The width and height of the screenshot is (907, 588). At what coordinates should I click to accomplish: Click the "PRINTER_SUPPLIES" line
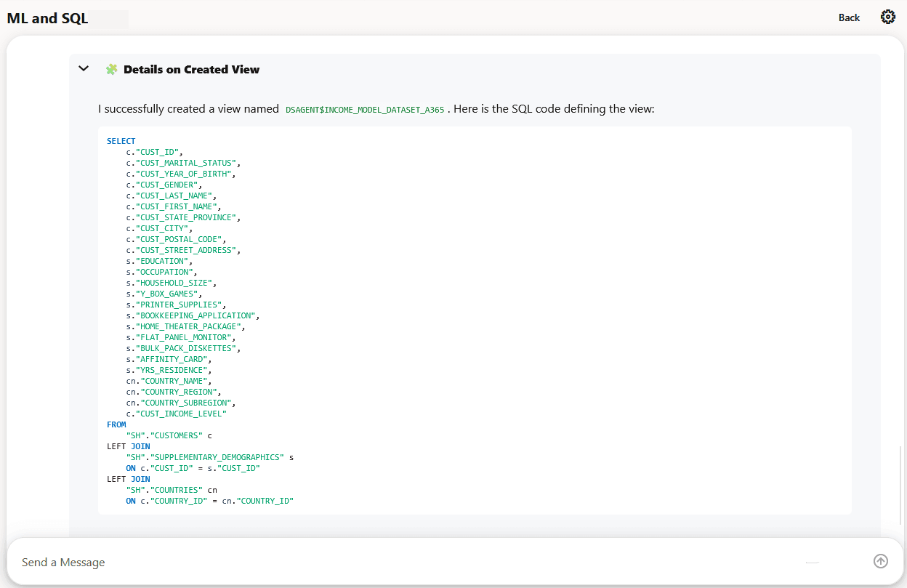[176, 305]
